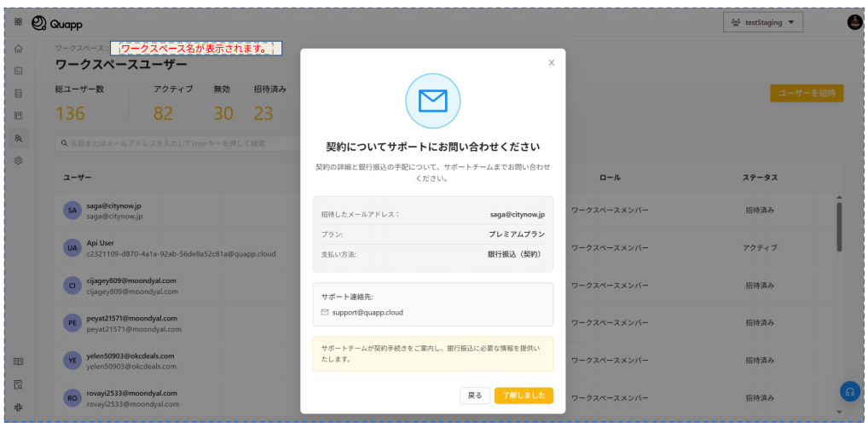This screenshot has width=868, height=428.
Task: Click the ユーザーを招待 invite button
Action: tap(806, 94)
